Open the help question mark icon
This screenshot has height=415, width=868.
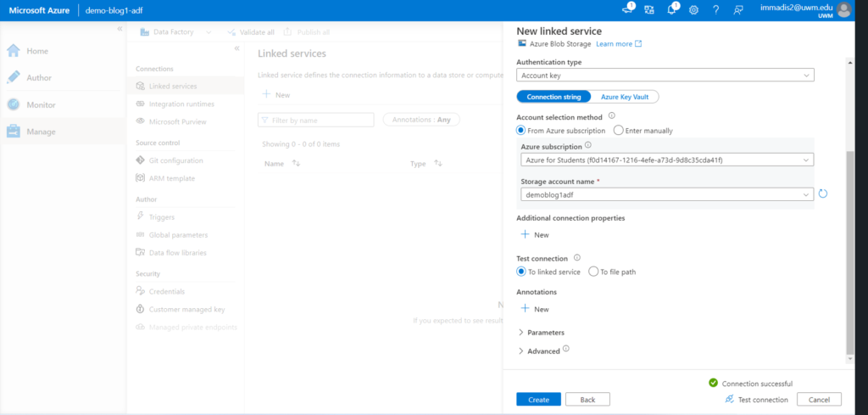point(715,10)
